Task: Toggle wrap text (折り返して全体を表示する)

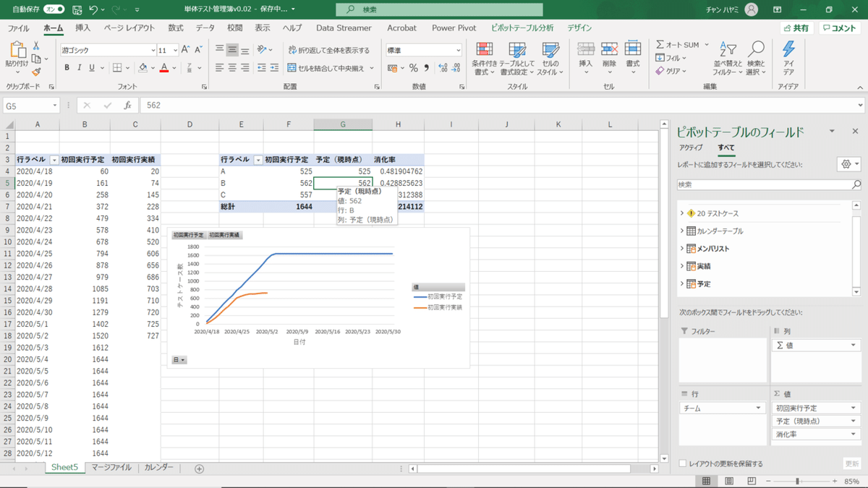Action: tap(328, 50)
